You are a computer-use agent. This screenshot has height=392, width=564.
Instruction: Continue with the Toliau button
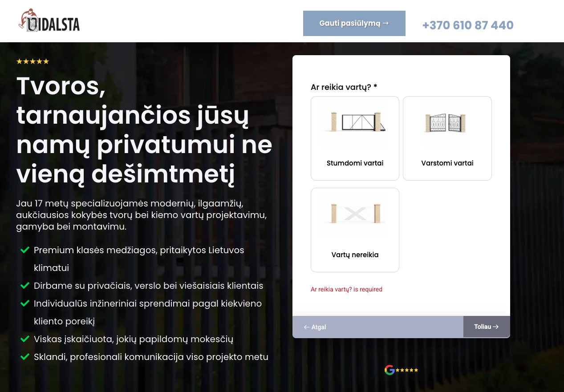[x=487, y=327]
